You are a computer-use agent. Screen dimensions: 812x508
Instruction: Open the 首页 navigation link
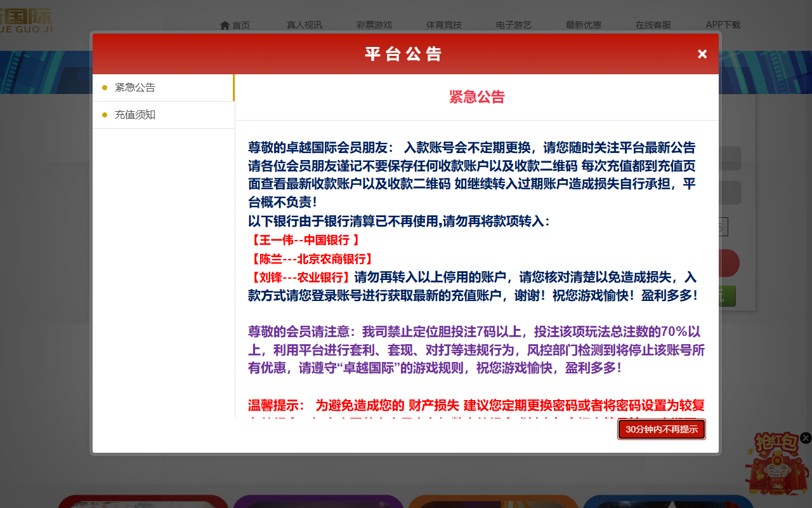coord(235,25)
